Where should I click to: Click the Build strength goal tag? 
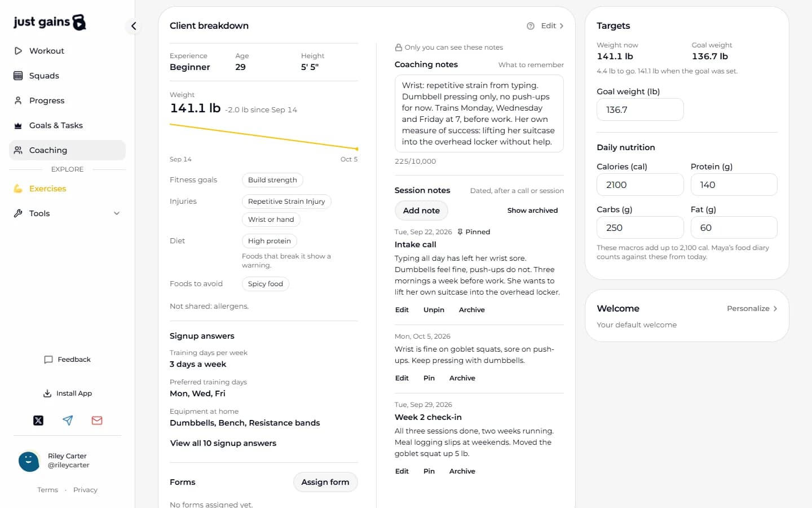point(272,180)
